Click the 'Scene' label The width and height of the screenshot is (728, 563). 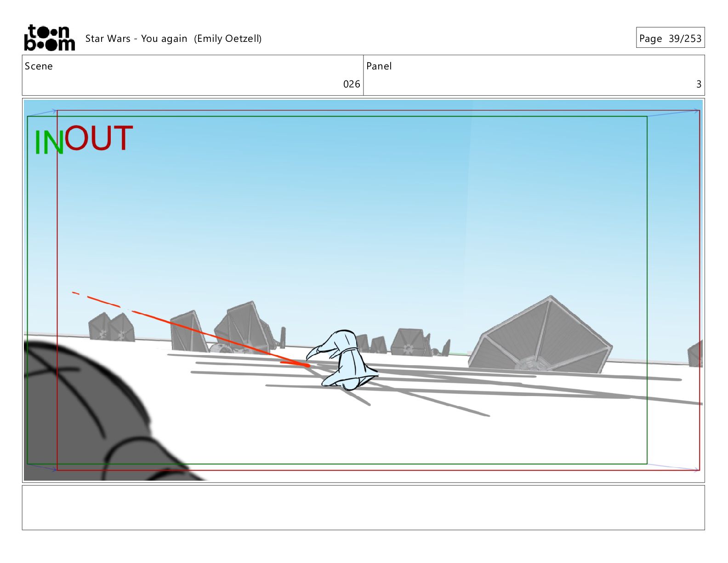39,66
